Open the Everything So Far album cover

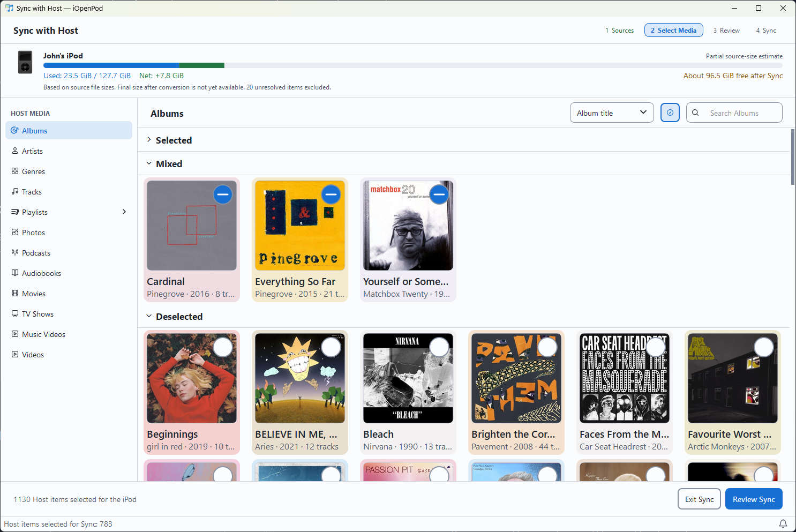[300, 226]
